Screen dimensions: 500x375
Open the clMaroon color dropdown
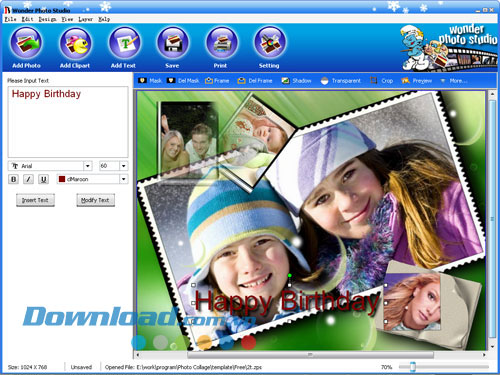124,179
